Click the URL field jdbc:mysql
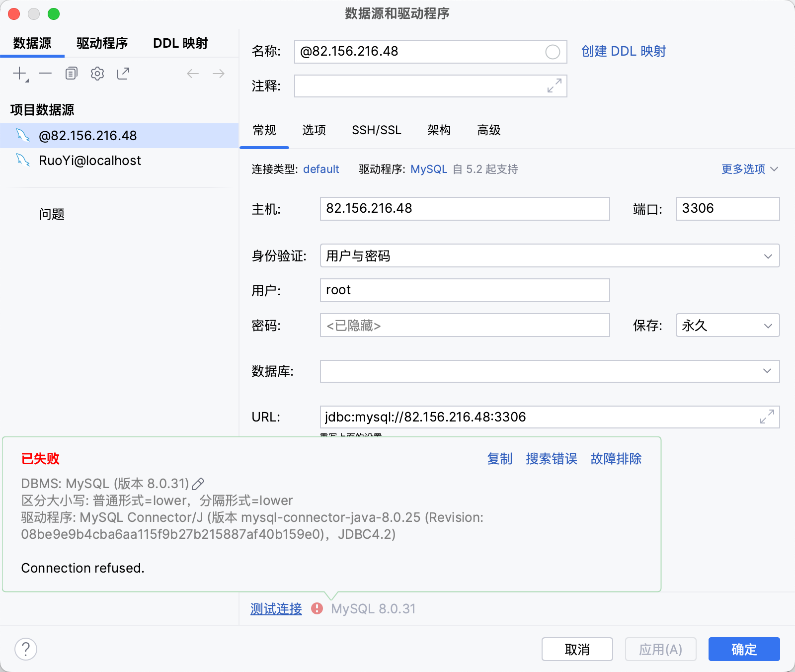 (x=550, y=417)
